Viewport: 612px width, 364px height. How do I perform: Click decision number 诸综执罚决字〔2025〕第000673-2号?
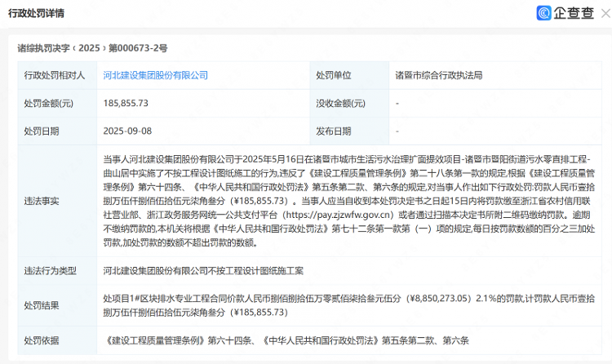[x=92, y=48]
